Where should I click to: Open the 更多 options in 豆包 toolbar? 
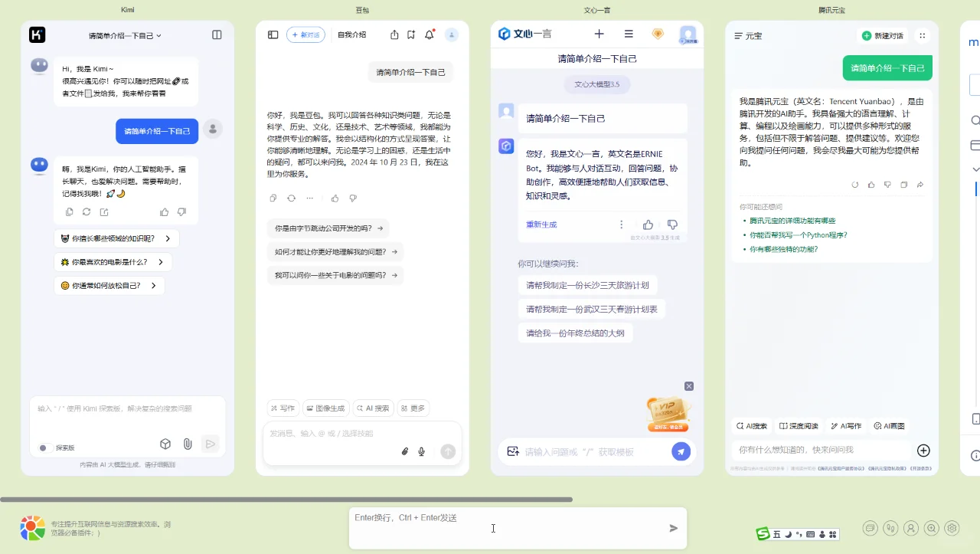413,408
